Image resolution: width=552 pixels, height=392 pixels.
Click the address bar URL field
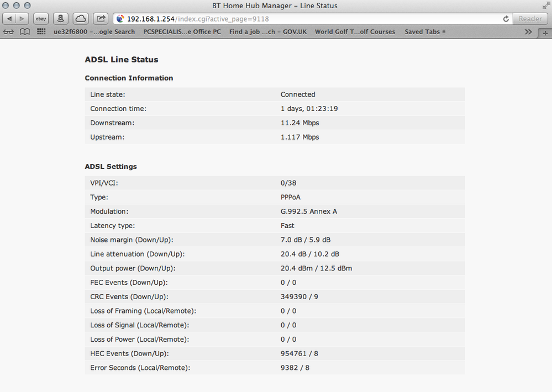pos(313,19)
